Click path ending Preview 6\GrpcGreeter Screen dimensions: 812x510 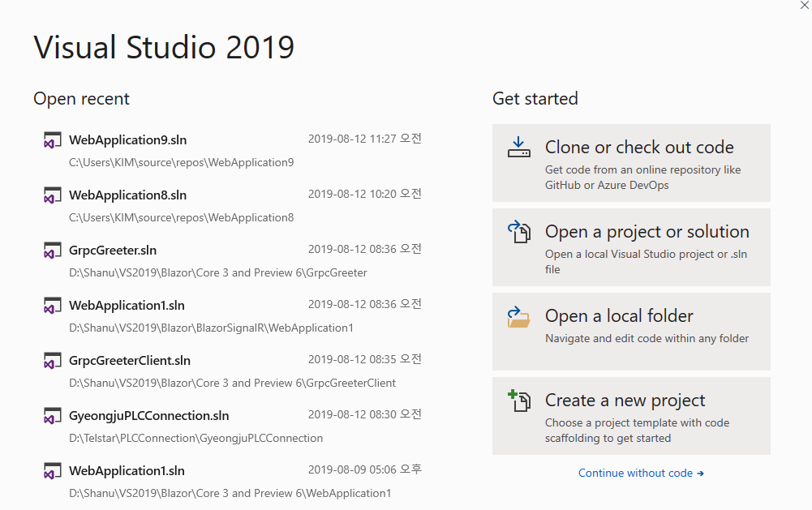click(218, 273)
